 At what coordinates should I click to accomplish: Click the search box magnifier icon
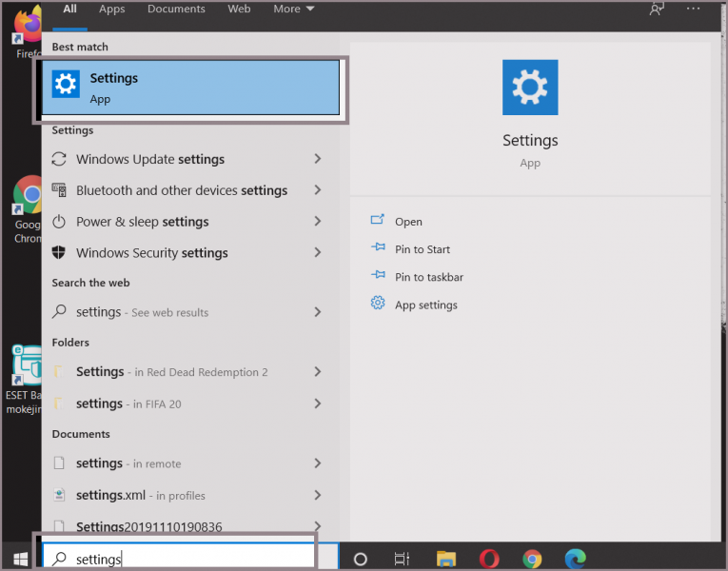pos(59,559)
